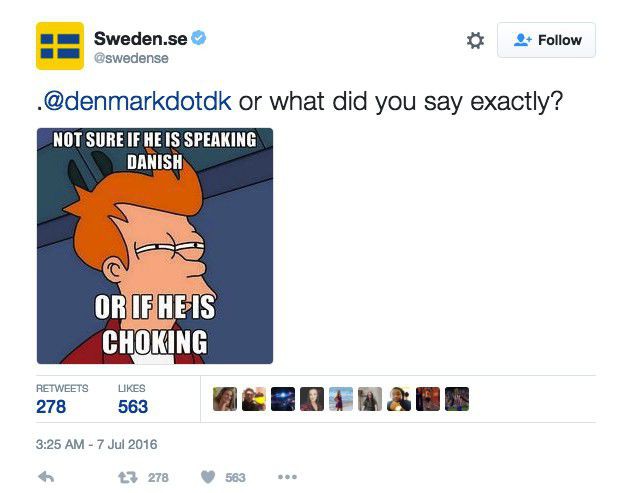Viewport: 627px width, 493px height.
Task: Like the tweet with the heart icon
Action: point(208,477)
